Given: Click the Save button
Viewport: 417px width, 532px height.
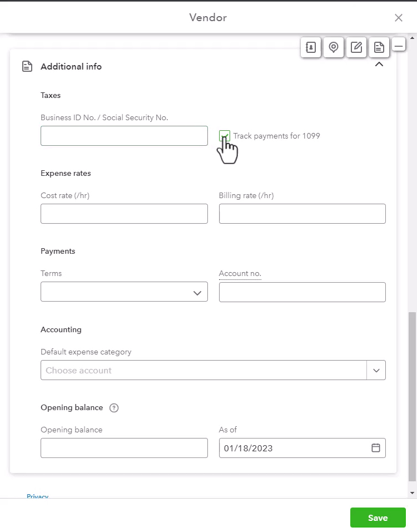Looking at the screenshot, I should click(378, 518).
